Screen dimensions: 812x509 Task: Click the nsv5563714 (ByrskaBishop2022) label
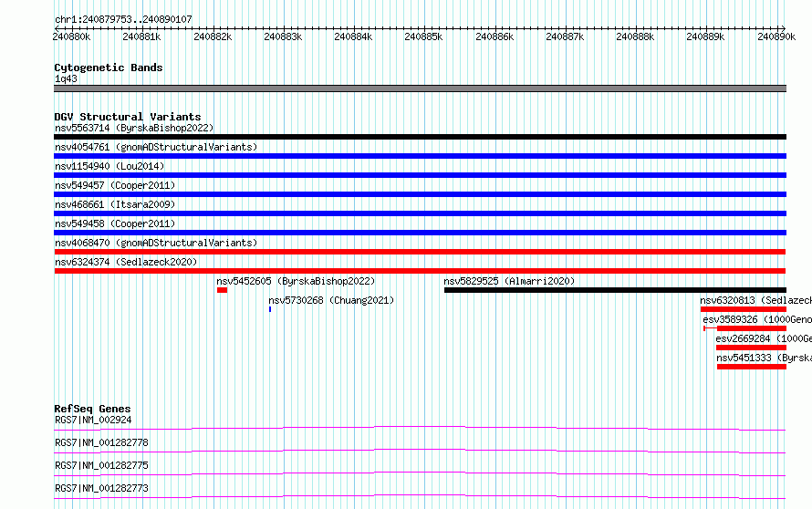click(134, 128)
